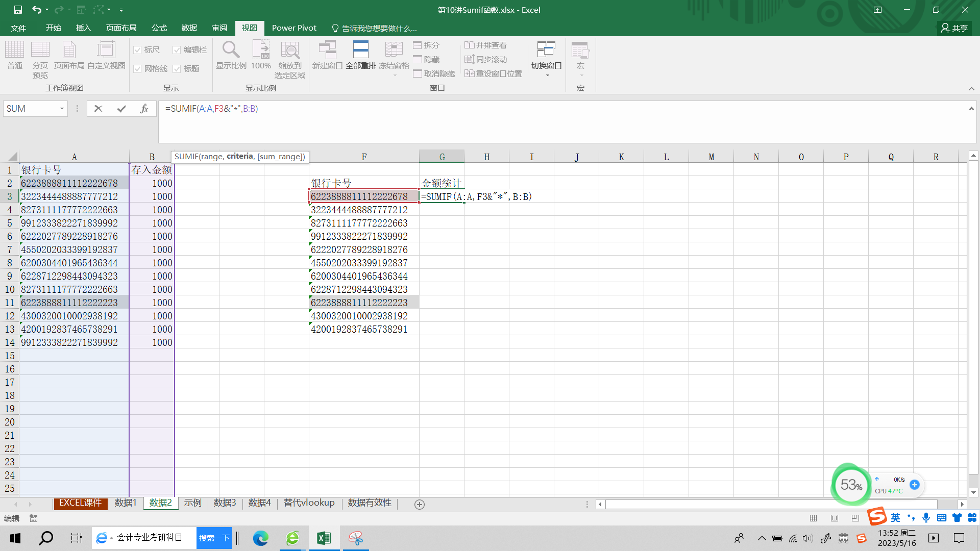Click inside the formula bar text
This screenshot has height=551, width=980.
pos(211,109)
